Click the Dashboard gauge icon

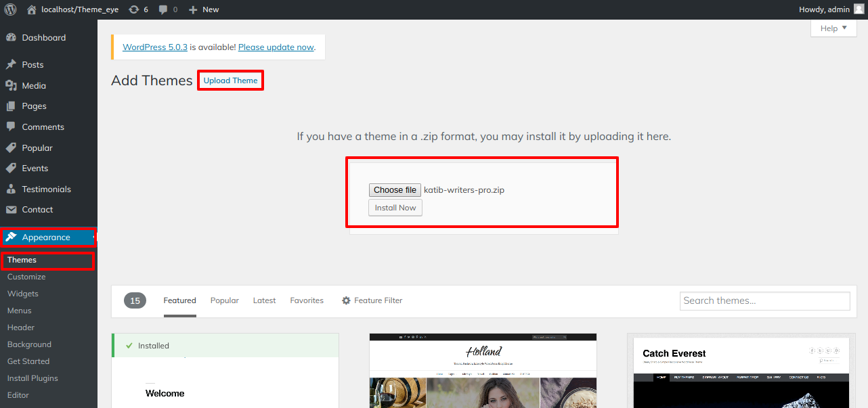pyautogui.click(x=11, y=38)
